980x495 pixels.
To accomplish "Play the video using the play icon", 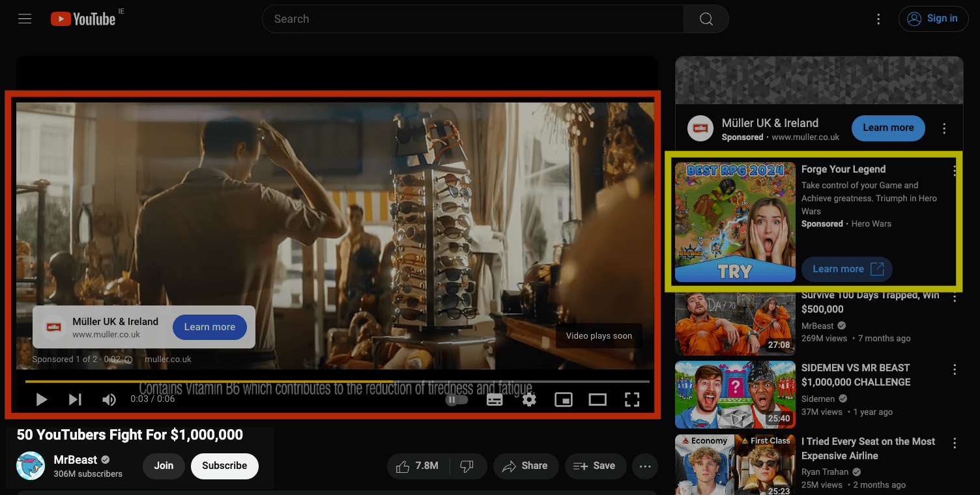I will pos(41,399).
